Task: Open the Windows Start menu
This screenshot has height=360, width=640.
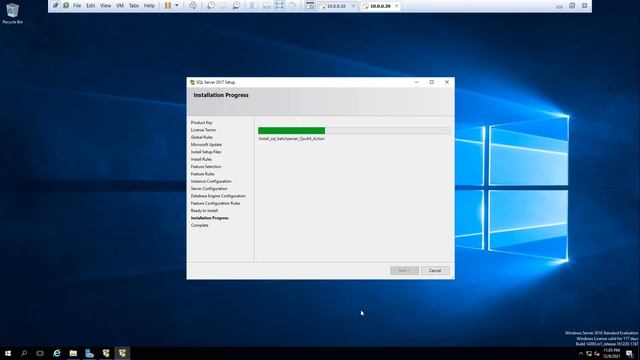Action: pyautogui.click(x=8, y=353)
